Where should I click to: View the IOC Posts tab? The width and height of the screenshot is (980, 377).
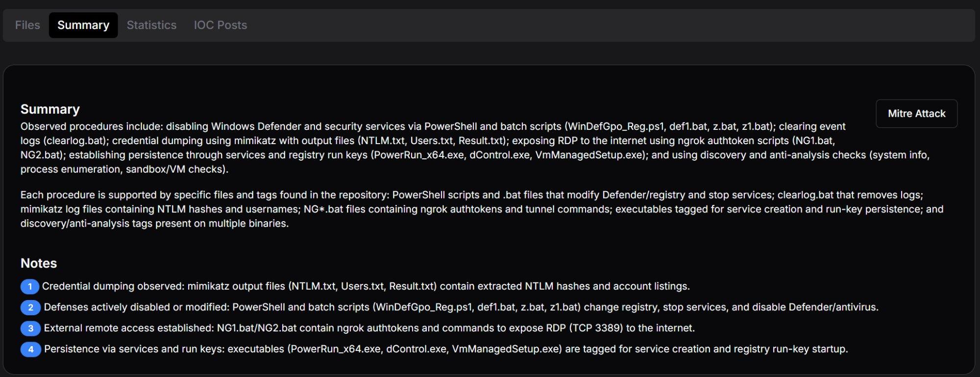tap(220, 25)
